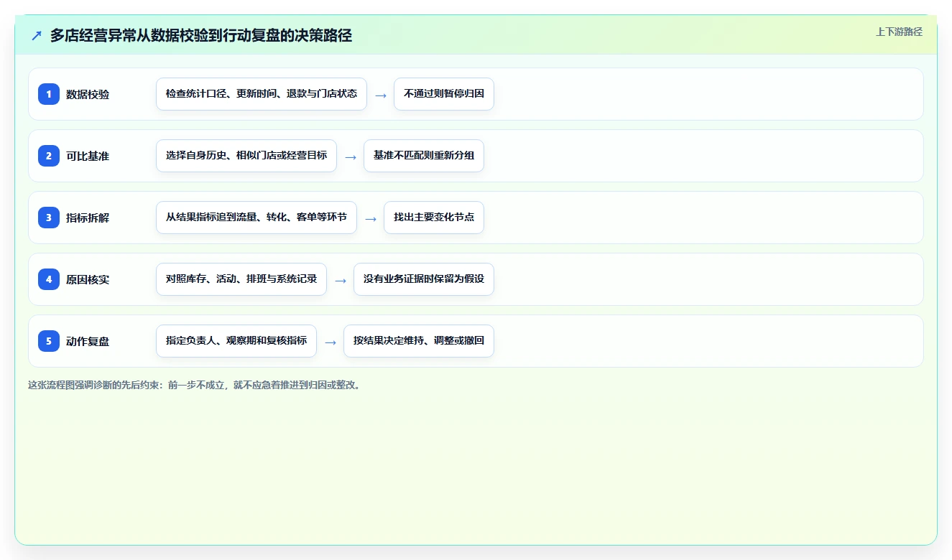This screenshot has height=560, width=952.
Task: Select the 没有业务证据时保留为假设 box
Action: click(x=424, y=279)
